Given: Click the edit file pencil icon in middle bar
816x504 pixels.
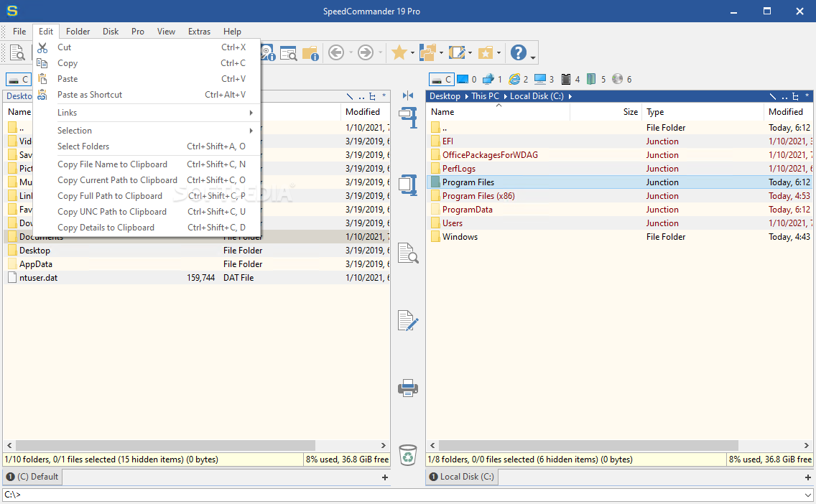Looking at the screenshot, I should click(x=408, y=320).
